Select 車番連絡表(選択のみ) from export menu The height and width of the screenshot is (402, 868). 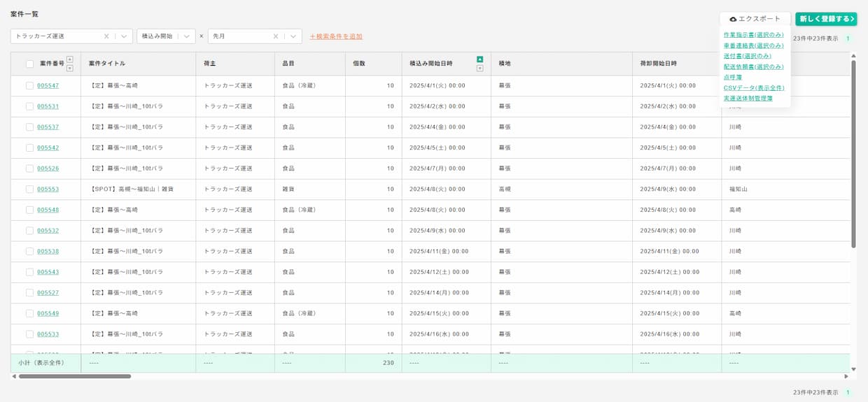point(753,45)
